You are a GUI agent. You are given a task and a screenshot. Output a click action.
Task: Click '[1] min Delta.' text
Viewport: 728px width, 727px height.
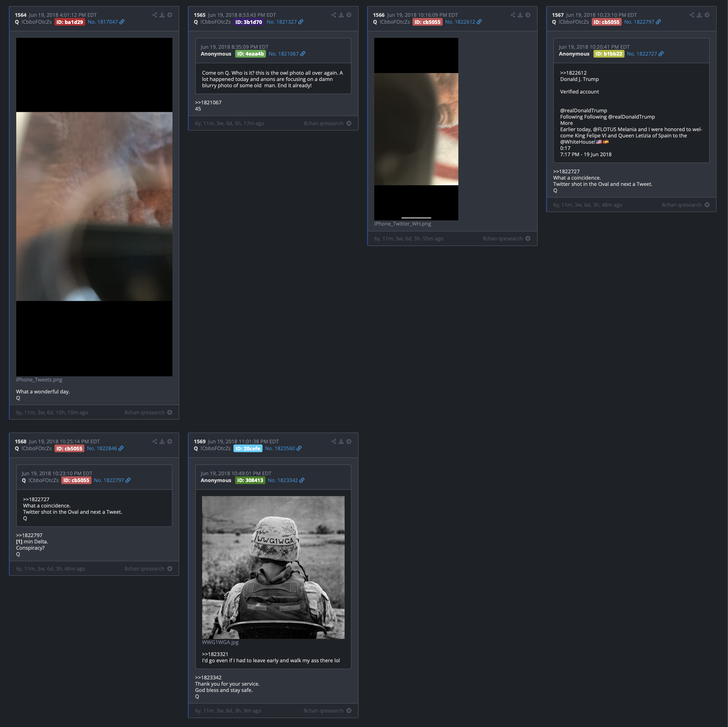(32, 542)
